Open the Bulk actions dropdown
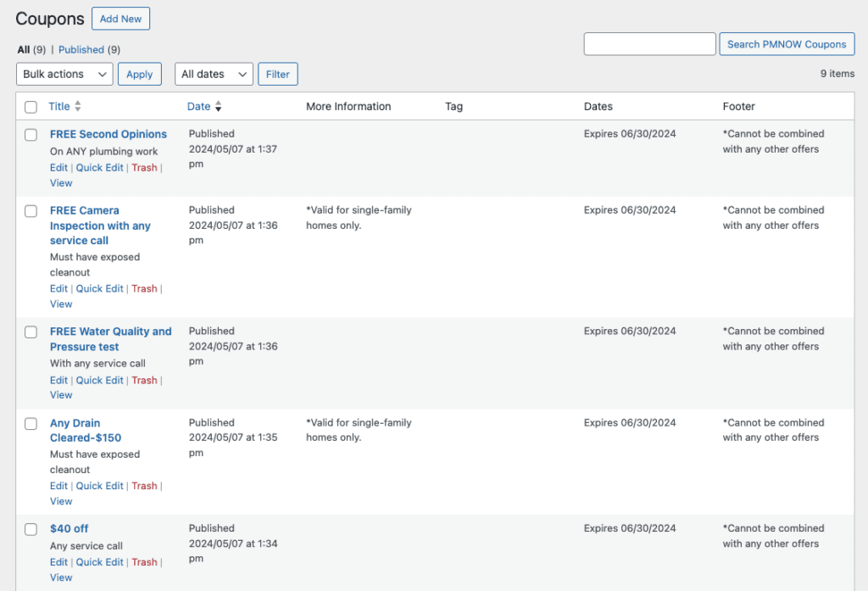The image size is (868, 591). click(64, 75)
